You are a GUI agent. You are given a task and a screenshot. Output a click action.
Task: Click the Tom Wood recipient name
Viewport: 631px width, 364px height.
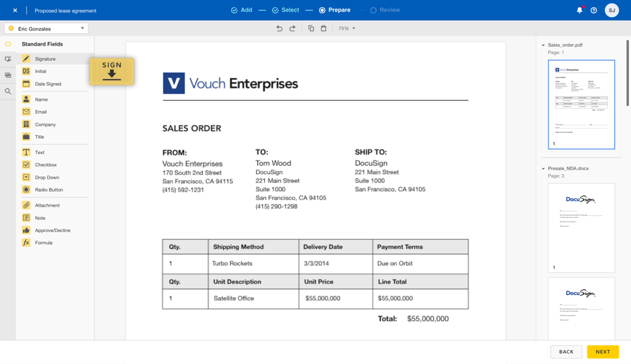pos(273,163)
